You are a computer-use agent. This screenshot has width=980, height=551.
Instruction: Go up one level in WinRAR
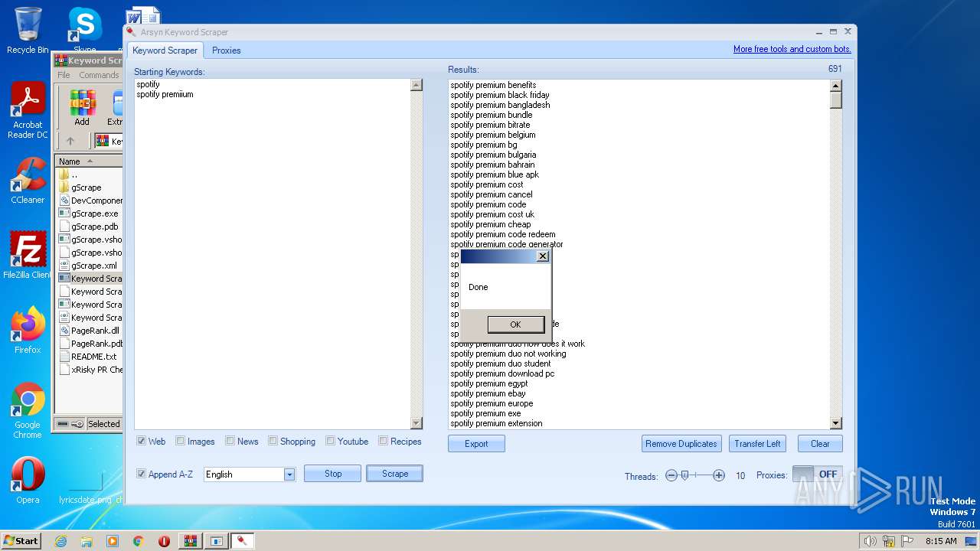70,141
